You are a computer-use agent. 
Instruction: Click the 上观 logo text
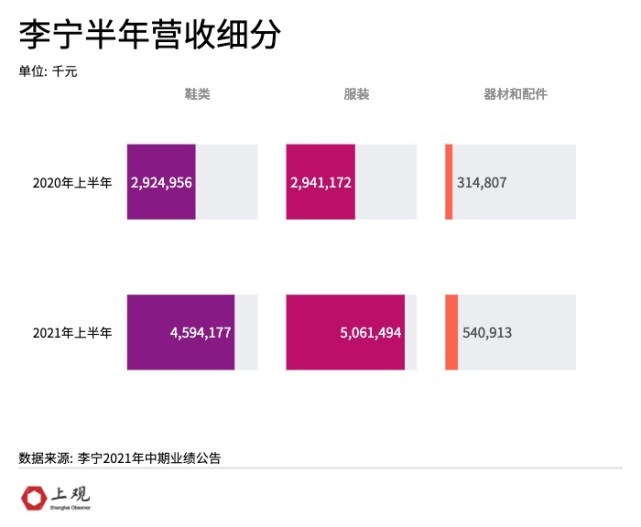click(x=70, y=494)
